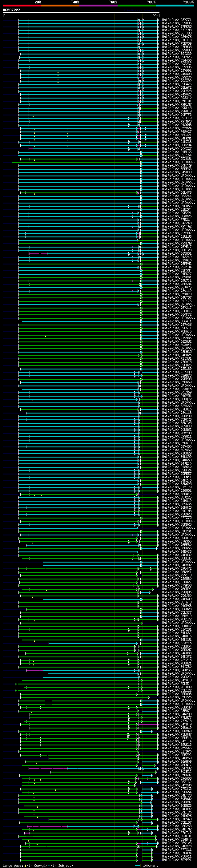Pick the UniRef100_B8BQ72 row label
Viewport: 197px width, 868px height.
click(x=177, y=399)
